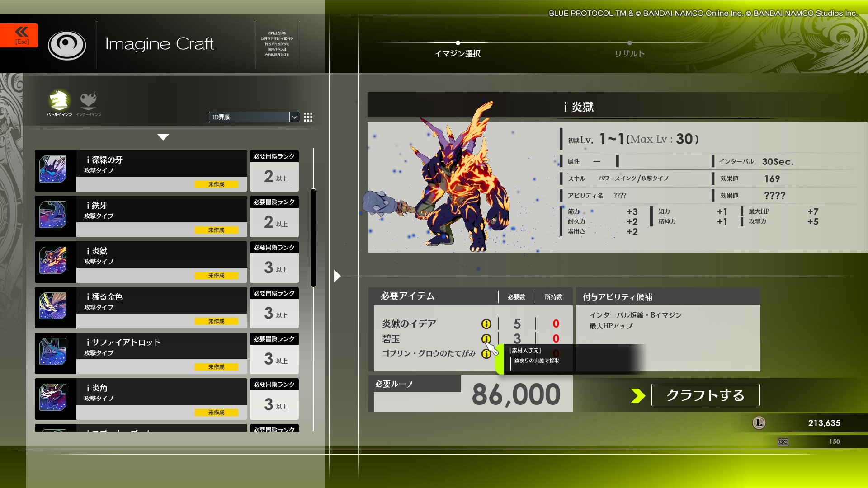
Task: Click info icon for 碧玉 material
Action: pyautogui.click(x=486, y=338)
